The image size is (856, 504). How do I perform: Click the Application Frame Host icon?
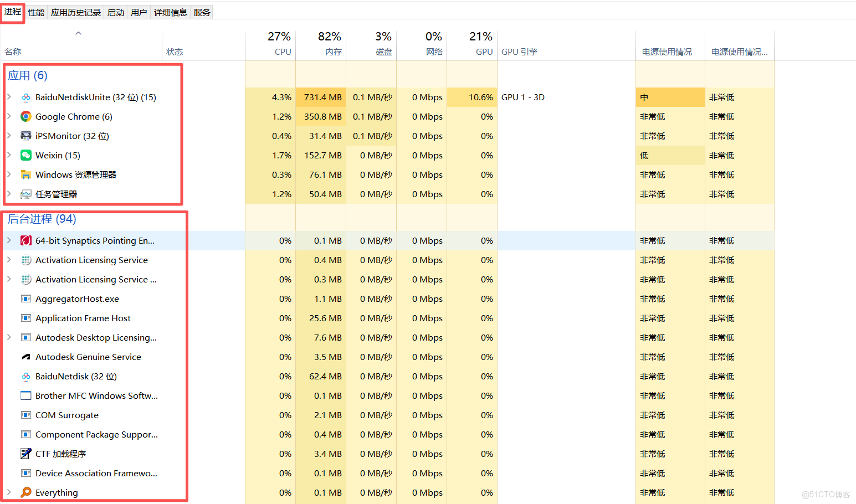25,318
